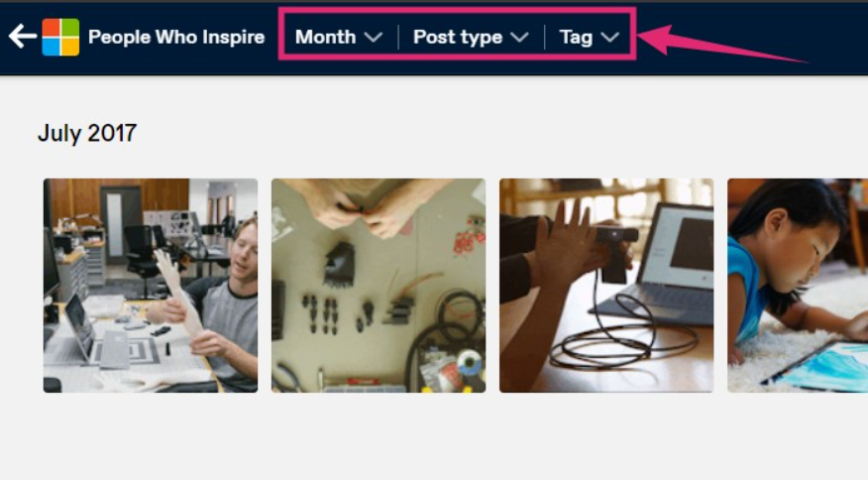Open the man holding prosthetic arm photo
Screen dimensions: 868x480
[151, 286]
